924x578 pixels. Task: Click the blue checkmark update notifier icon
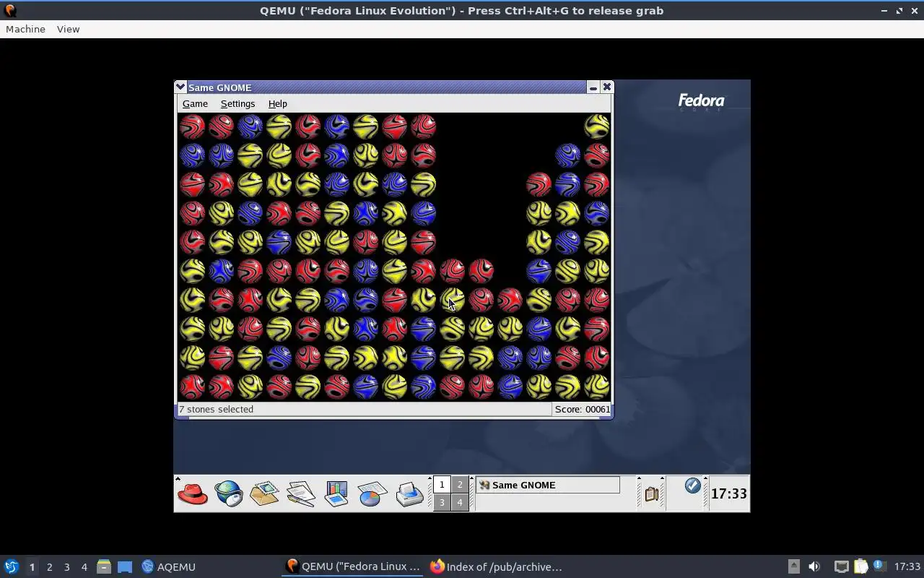(x=692, y=486)
